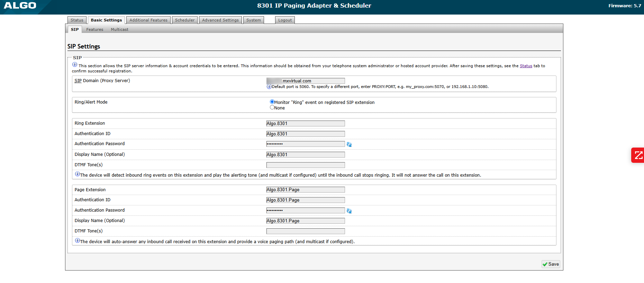Select Monitor "Ring" event radio option

(272, 102)
